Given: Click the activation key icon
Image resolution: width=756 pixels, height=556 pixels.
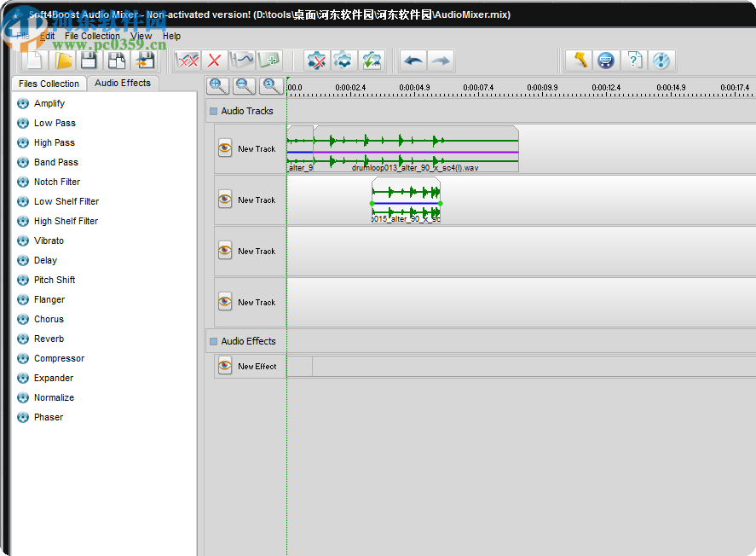Looking at the screenshot, I should (579, 61).
